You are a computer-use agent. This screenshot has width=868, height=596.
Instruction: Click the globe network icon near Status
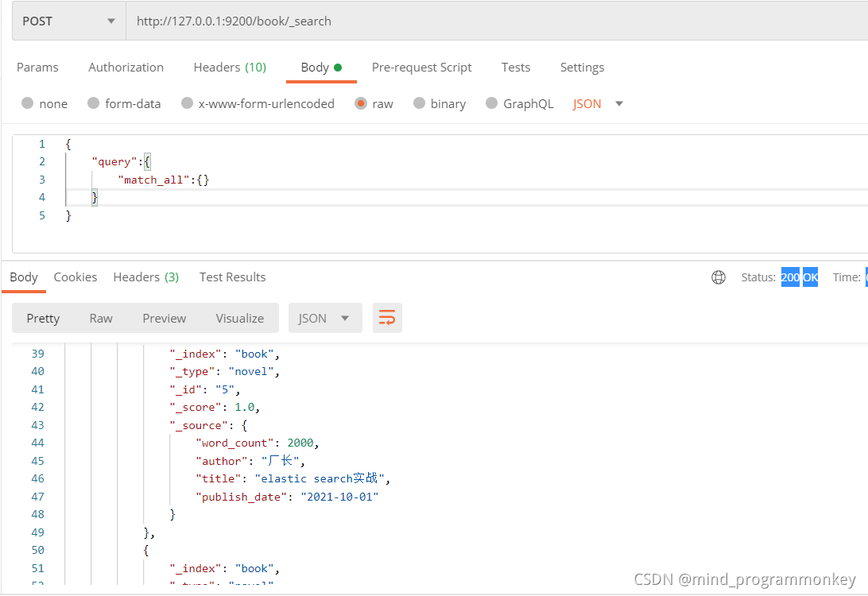[x=718, y=277]
